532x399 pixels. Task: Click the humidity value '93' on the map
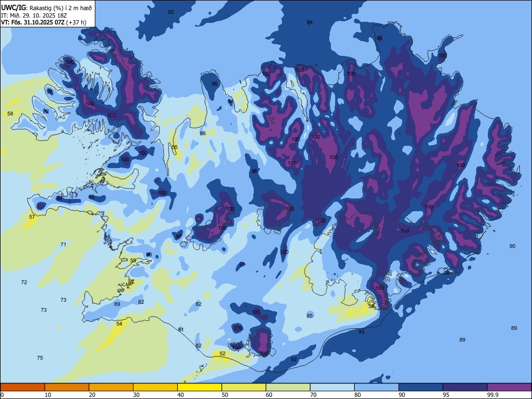click(x=361, y=331)
